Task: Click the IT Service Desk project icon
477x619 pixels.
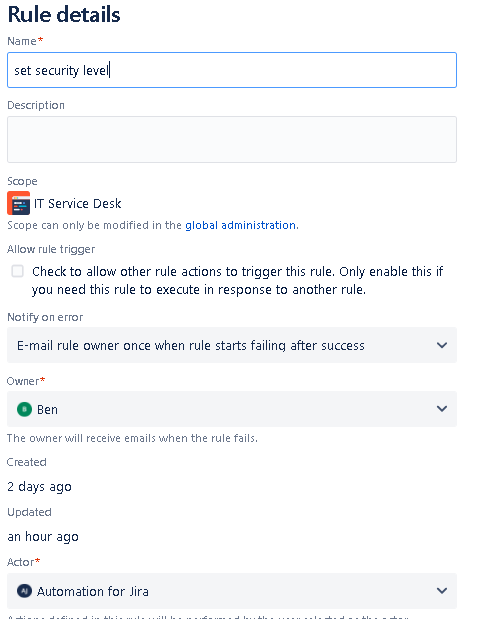Action: [19, 203]
